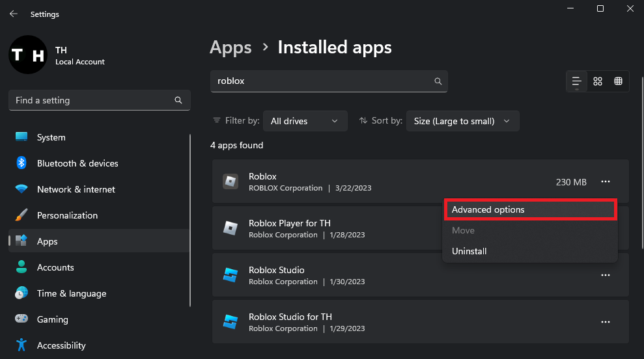Expand the Filter by All drives dropdown

pyautogui.click(x=304, y=121)
